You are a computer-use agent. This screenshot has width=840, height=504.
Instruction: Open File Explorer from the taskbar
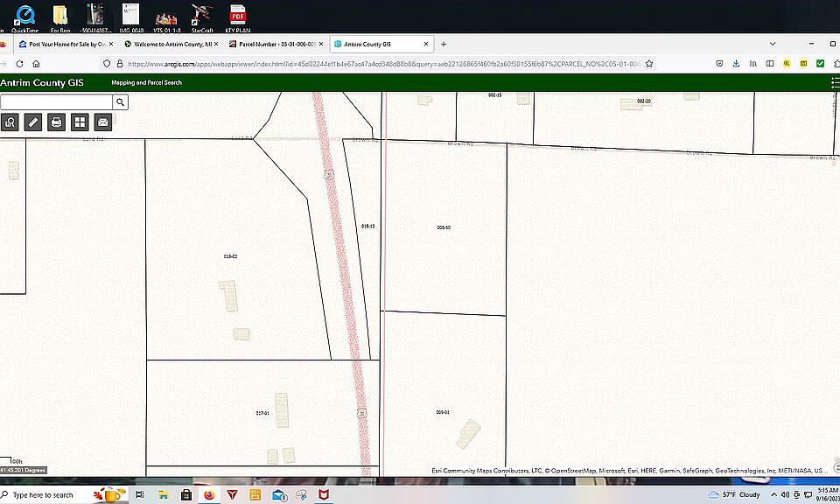tap(163, 495)
